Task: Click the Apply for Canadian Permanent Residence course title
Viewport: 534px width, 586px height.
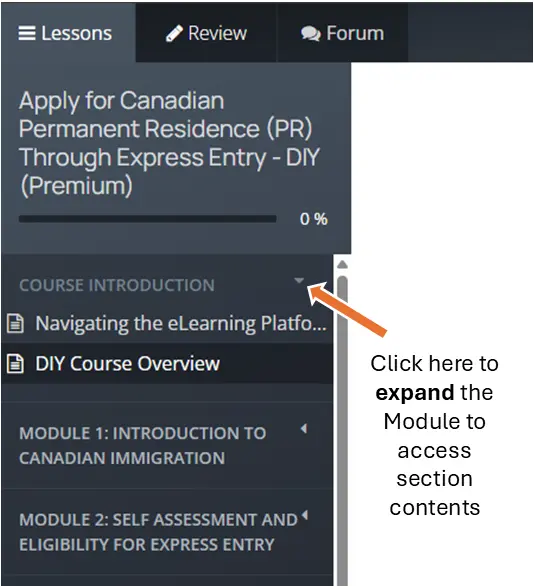Action: (x=169, y=143)
